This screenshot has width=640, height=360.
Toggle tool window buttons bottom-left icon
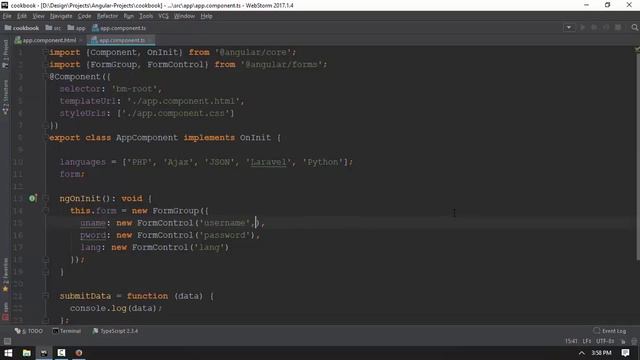pos(7,341)
